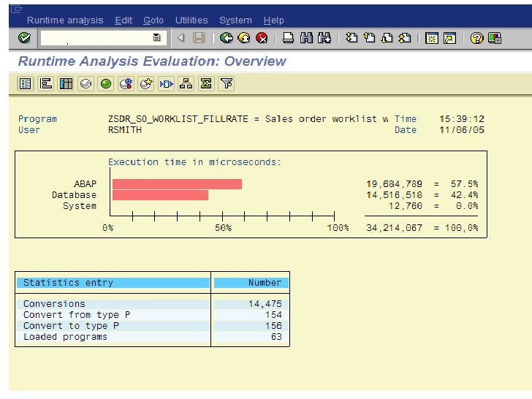The height and width of the screenshot is (399, 532).
Task: Click the ABAP time value 19,684,789
Action: coord(395,184)
